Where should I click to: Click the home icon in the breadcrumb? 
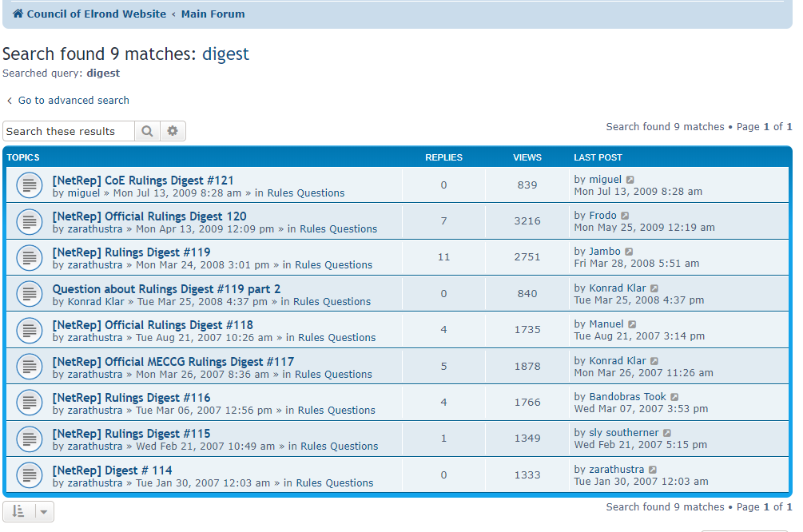pyautogui.click(x=18, y=14)
